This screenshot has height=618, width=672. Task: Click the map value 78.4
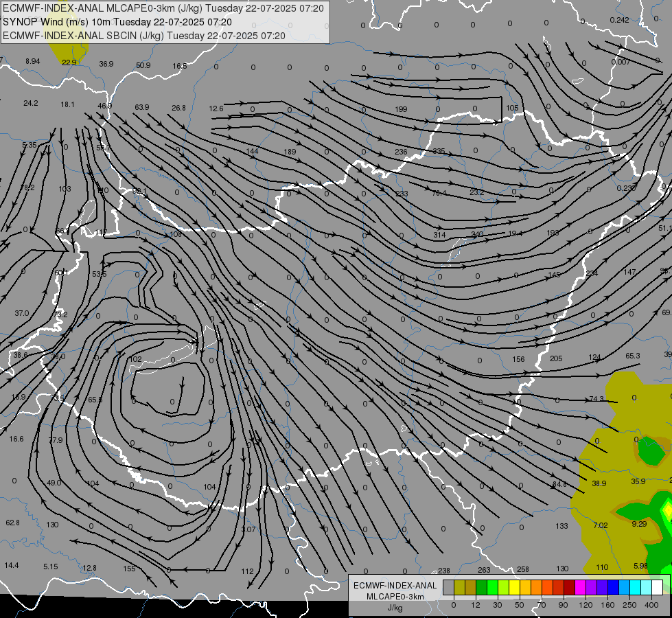tap(439, 193)
